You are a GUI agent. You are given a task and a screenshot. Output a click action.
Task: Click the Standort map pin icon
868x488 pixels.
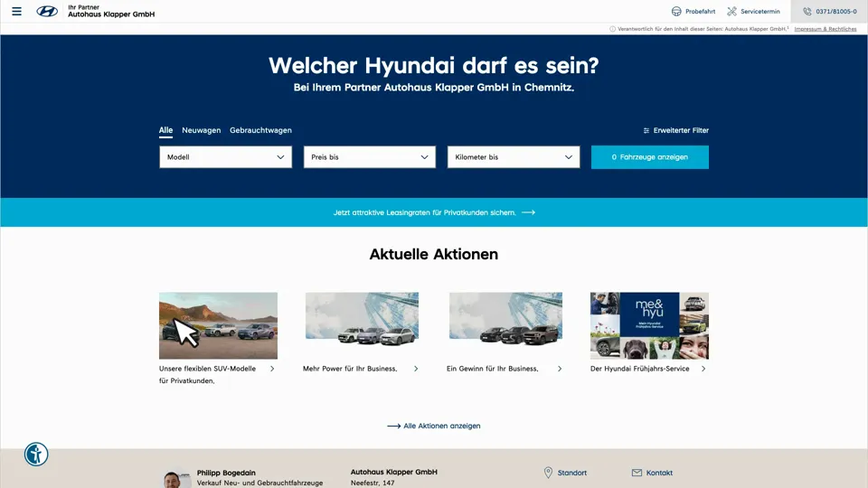pyautogui.click(x=548, y=473)
